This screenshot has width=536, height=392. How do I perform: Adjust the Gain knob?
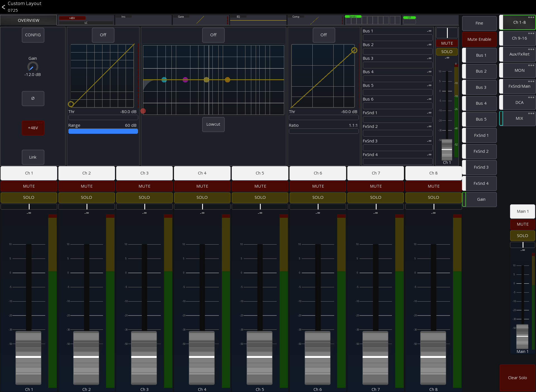[33, 67]
